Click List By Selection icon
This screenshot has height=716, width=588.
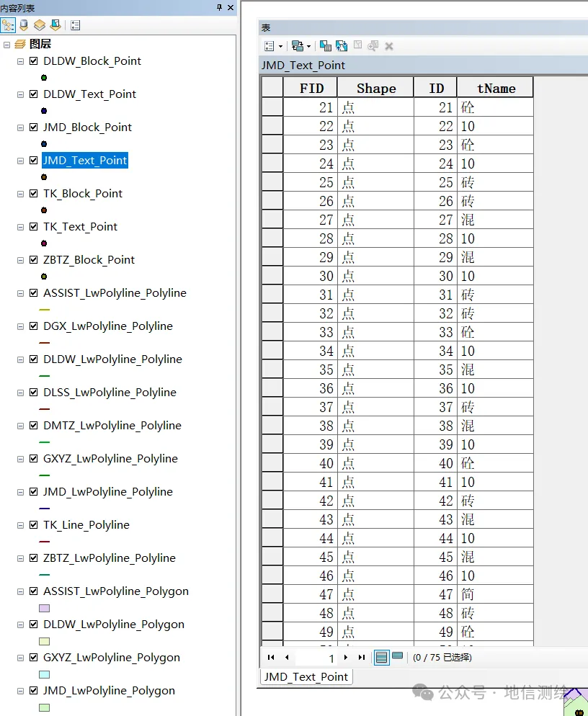pos(55,25)
